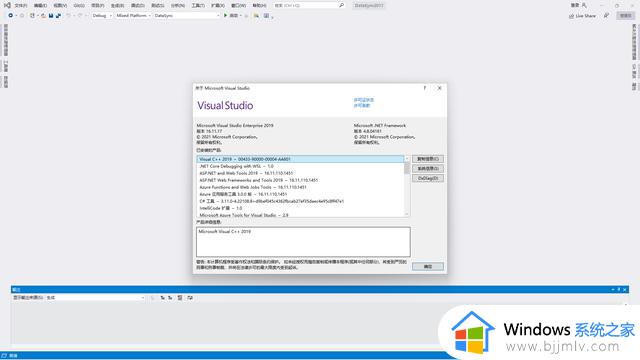Viewport: 640px width, 360px height.
Task: Select Microsoft Azure Tools for Visual Studio row
Action: [300, 215]
